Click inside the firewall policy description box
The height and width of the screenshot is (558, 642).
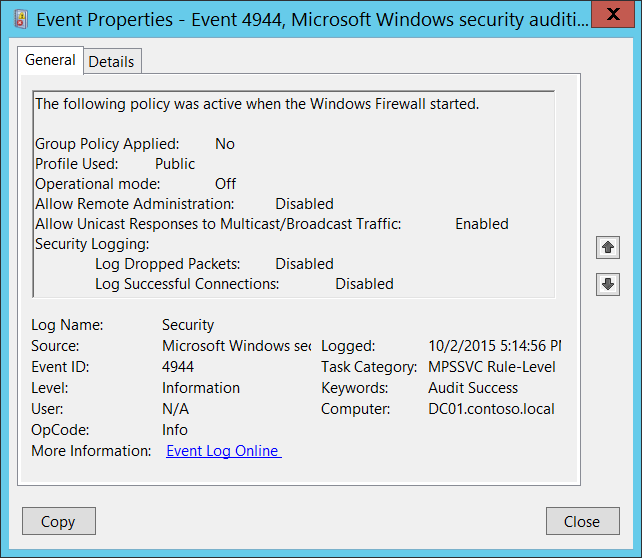click(x=293, y=194)
